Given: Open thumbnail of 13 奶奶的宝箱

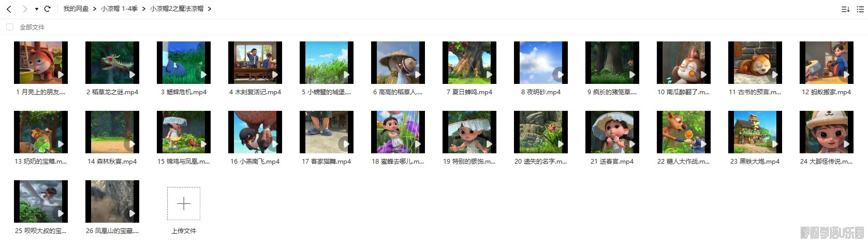Looking at the screenshot, I should tap(41, 132).
